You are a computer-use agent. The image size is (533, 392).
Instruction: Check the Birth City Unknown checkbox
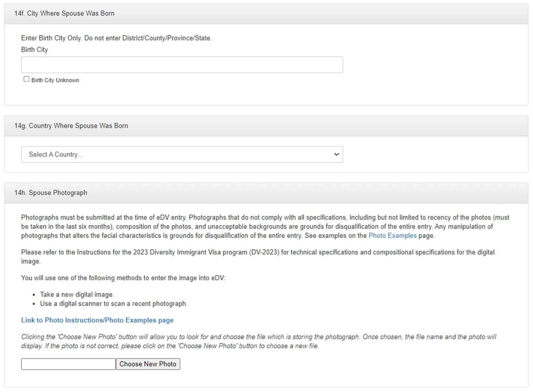[x=26, y=79]
